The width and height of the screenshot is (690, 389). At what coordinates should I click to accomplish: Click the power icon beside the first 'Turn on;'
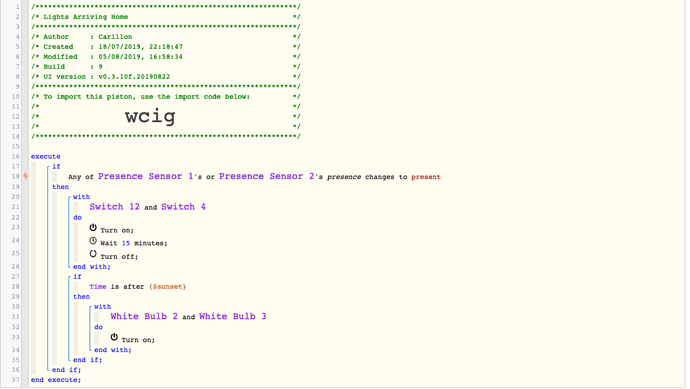click(x=93, y=228)
